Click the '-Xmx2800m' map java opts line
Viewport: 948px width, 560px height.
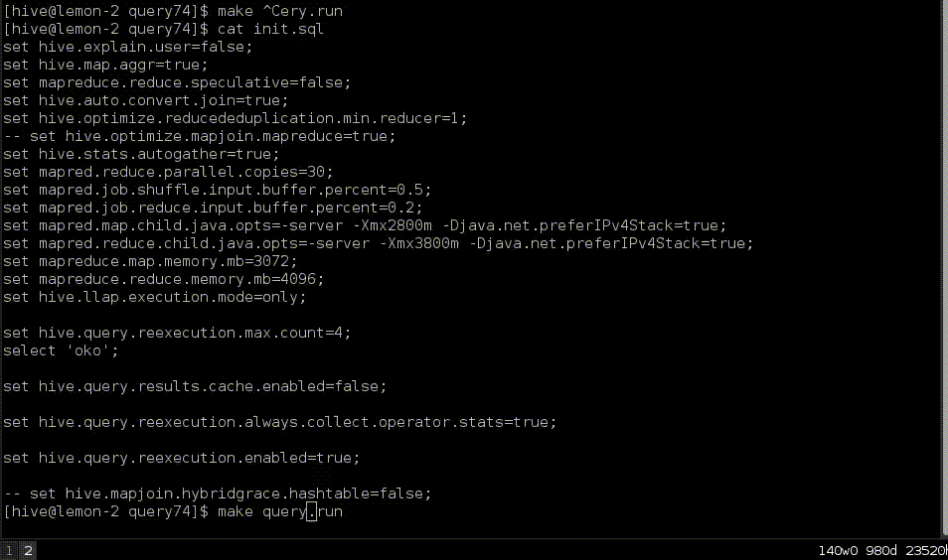[365, 225]
